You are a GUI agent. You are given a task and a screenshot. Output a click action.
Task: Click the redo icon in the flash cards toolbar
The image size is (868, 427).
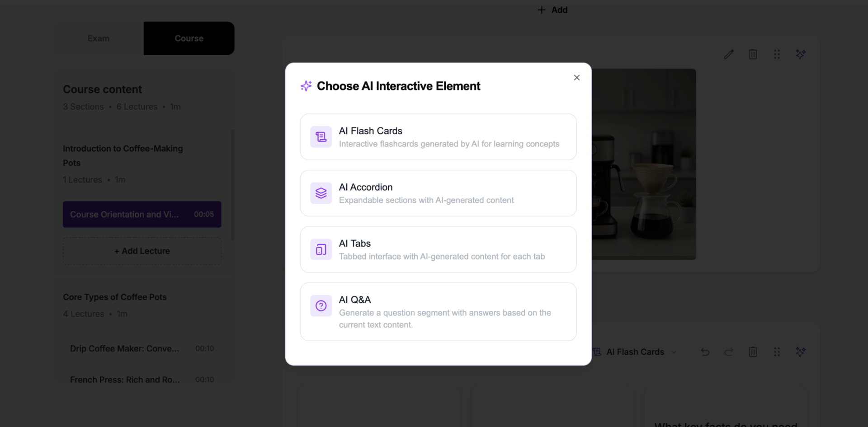coord(729,352)
